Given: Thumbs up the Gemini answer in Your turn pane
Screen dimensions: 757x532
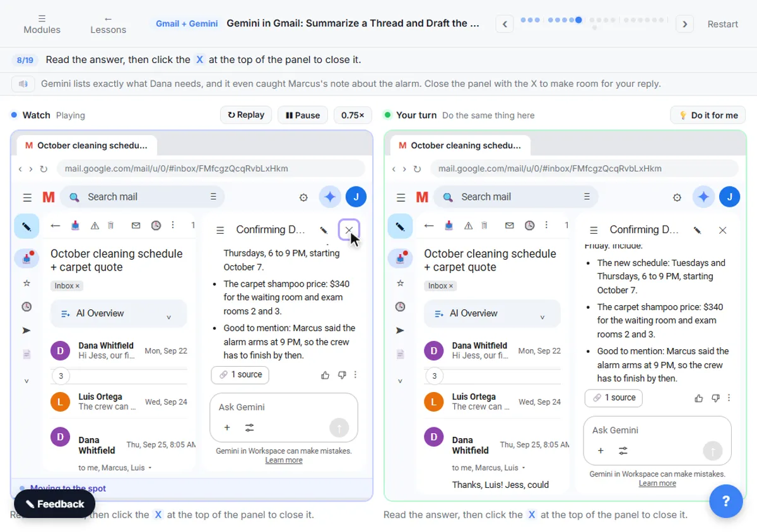Looking at the screenshot, I should coord(699,398).
